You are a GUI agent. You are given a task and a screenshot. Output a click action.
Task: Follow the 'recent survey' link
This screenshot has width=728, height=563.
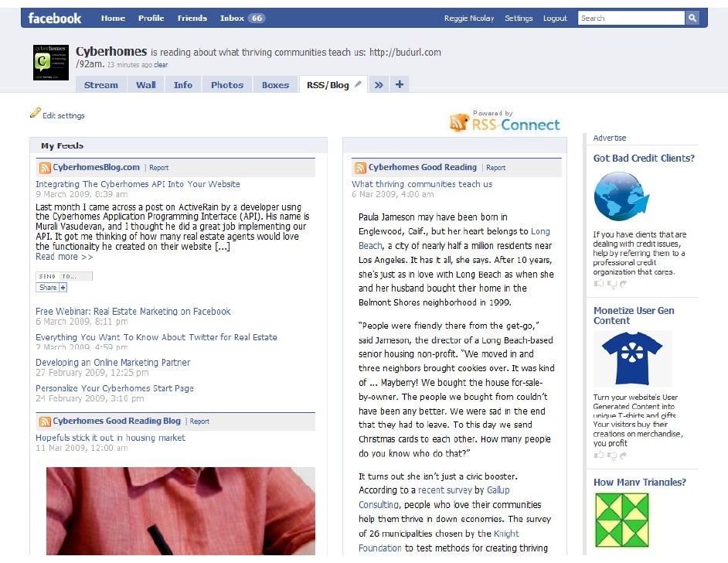[x=444, y=490]
